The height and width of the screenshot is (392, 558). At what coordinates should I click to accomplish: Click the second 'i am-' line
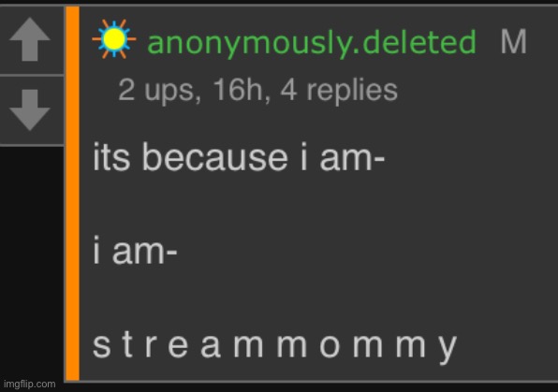point(135,250)
